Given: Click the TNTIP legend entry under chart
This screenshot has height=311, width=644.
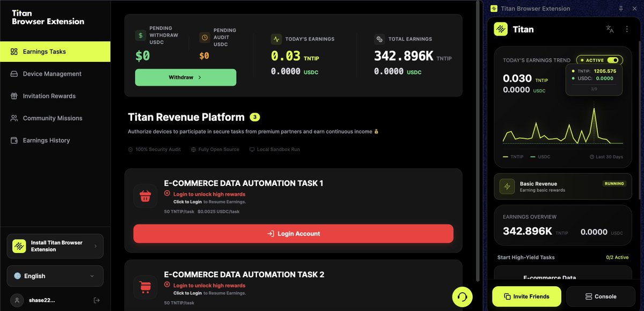Looking at the screenshot, I should tap(513, 157).
